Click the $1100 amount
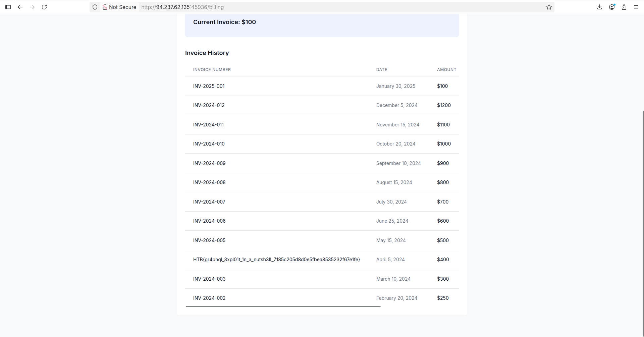Viewport: 644px width, 337px height. [443, 125]
